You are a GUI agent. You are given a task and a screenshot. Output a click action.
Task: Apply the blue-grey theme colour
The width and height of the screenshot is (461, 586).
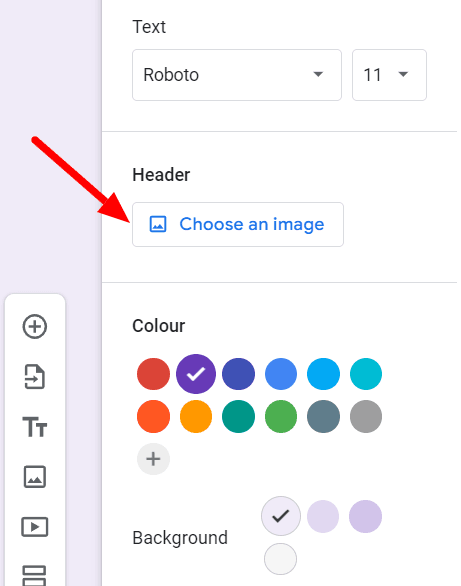pyautogui.click(x=324, y=416)
